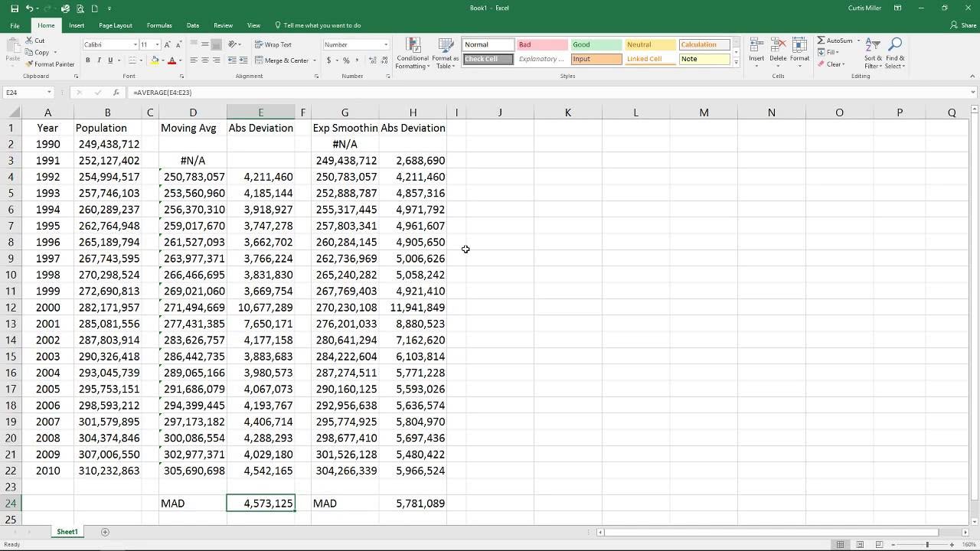980x551 pixels.
Task: Save the workbook from quick access toolbar
Action: [x=15, y=8]
